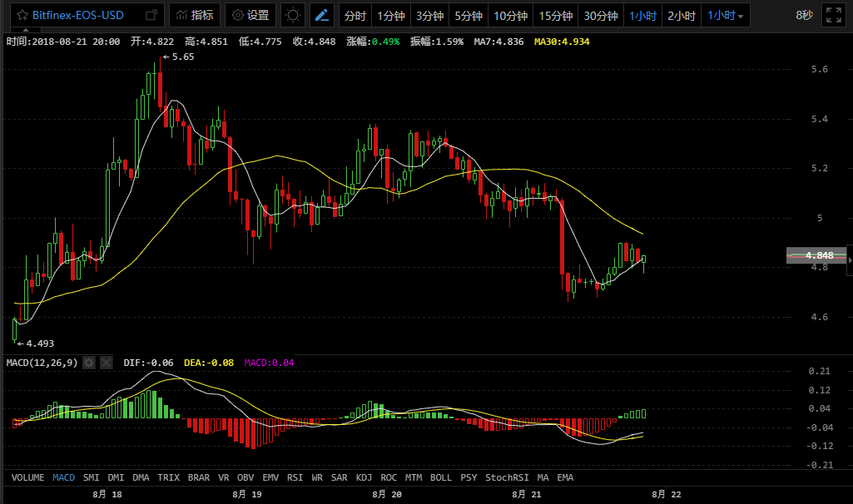Enter fullscreen with the expand icon

(x=833, y=15)
